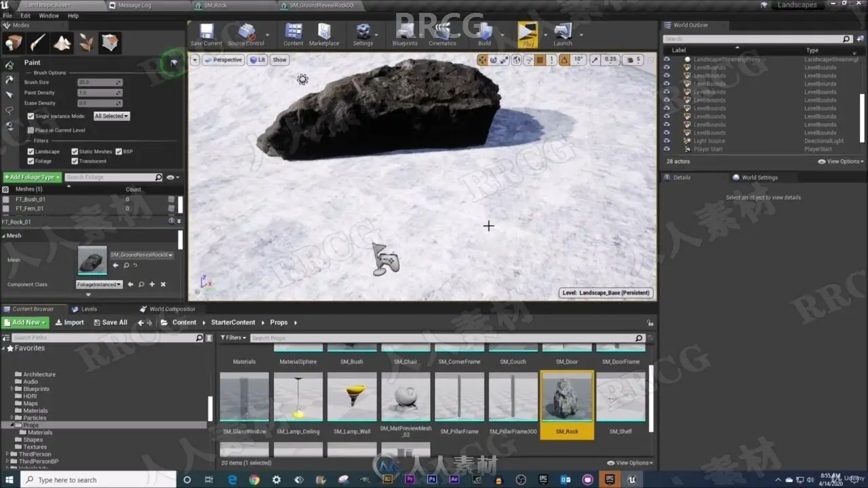Screen dimensions: 868x488
Task: Switch to the World Settings tab
Action: click(x=759, y=178)
